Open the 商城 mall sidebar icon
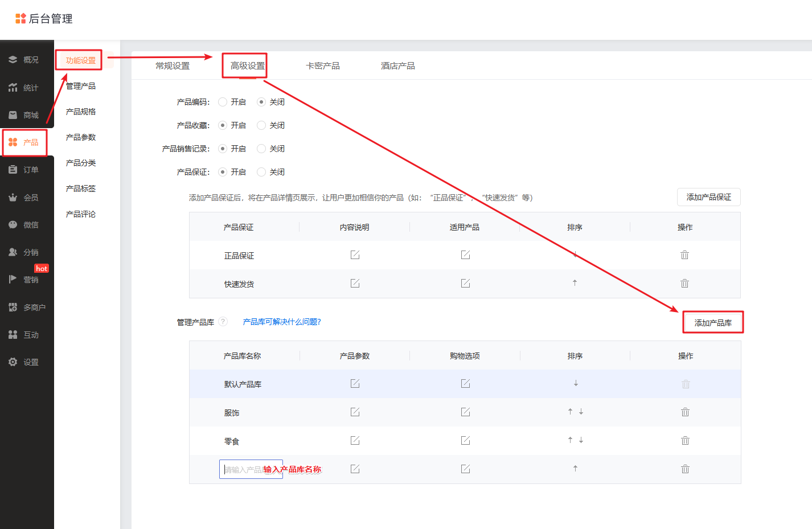812x529 pixels. click(x=26, y=114)
